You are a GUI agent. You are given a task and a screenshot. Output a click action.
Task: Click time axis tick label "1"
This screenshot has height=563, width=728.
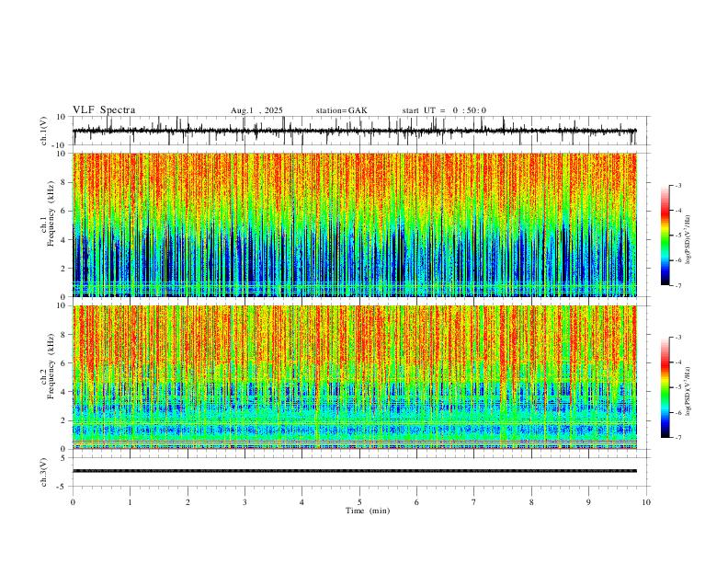pyautogui.click(x=130, y=502)
